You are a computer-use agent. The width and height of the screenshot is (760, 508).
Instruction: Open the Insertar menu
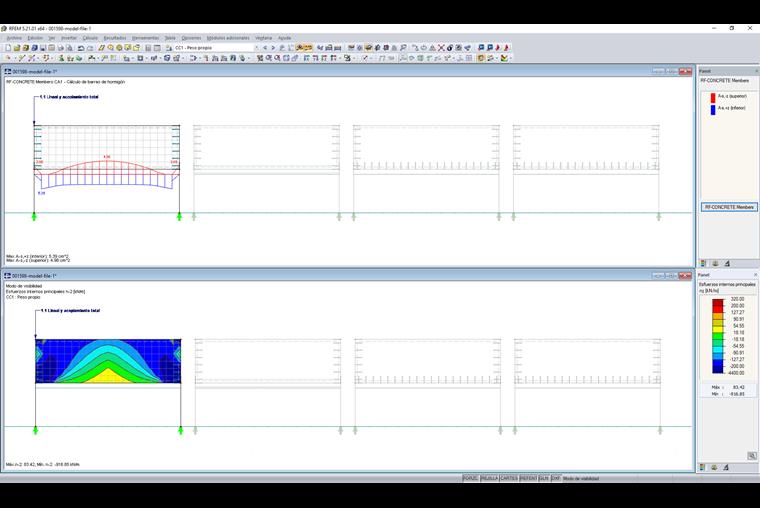click(69, 38)
